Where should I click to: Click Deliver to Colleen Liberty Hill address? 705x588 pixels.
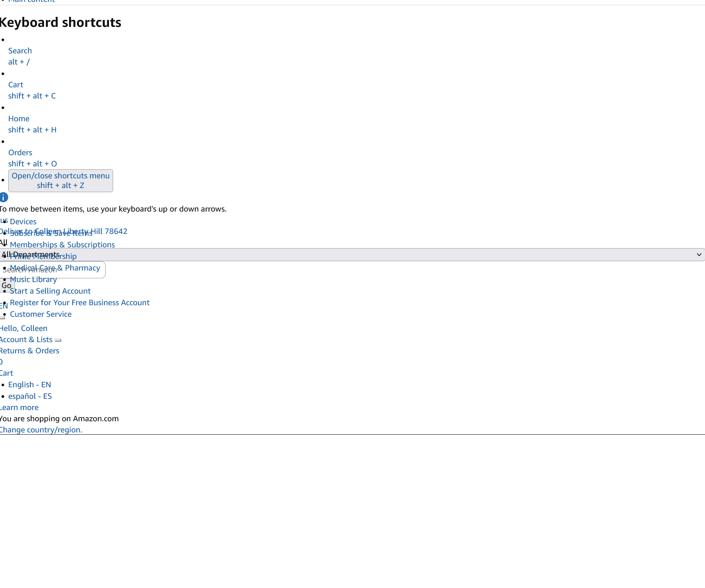coord(64,231)
